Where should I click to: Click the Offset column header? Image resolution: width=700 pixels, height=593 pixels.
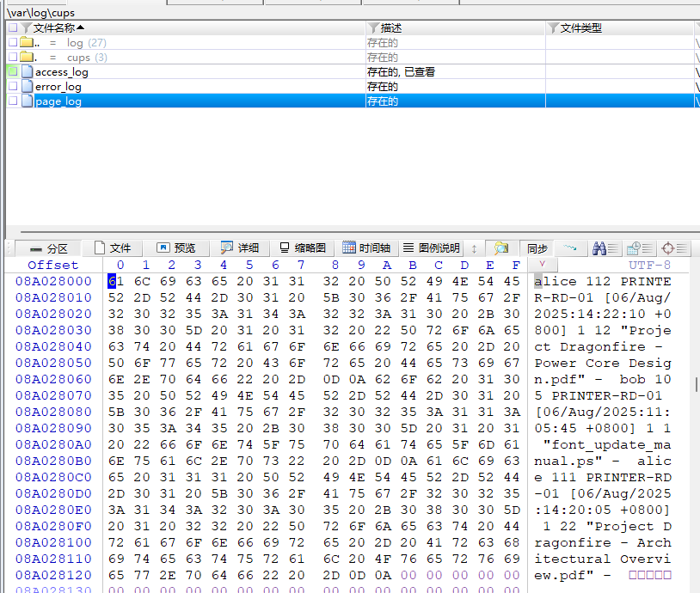point(52,265)
